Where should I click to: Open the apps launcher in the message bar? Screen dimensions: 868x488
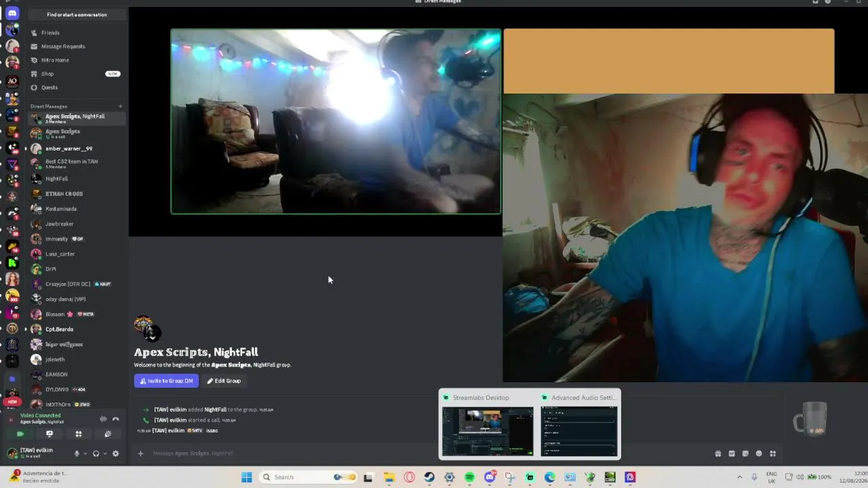pyautogui.click(x=772, y=453)
